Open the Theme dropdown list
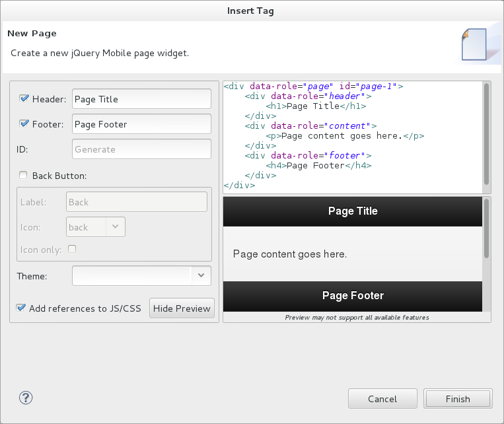This screenshot has width=504, height=424. click(201, 275)
